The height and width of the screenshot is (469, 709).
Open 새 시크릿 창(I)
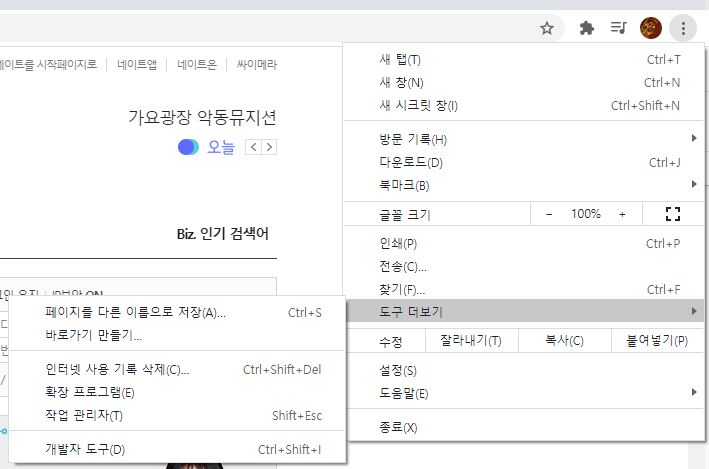coord(524,105)
